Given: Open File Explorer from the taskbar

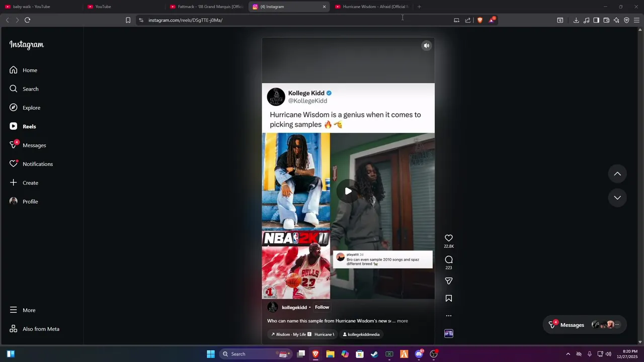Looking at the screenshot, I should click(x=330, y=354).
